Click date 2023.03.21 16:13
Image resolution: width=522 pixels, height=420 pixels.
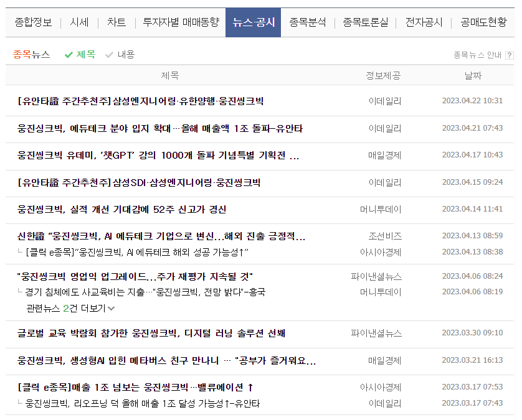click(472, 360)
